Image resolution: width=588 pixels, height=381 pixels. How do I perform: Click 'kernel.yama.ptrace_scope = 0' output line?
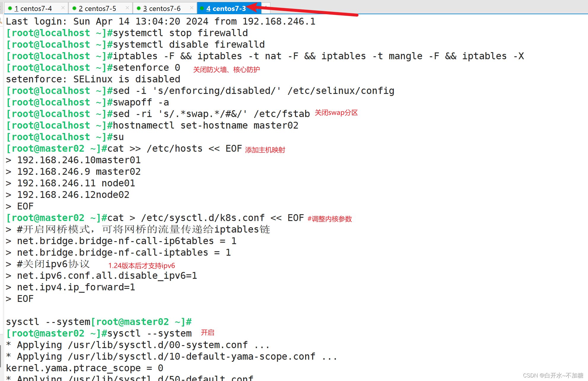(85, 368)
